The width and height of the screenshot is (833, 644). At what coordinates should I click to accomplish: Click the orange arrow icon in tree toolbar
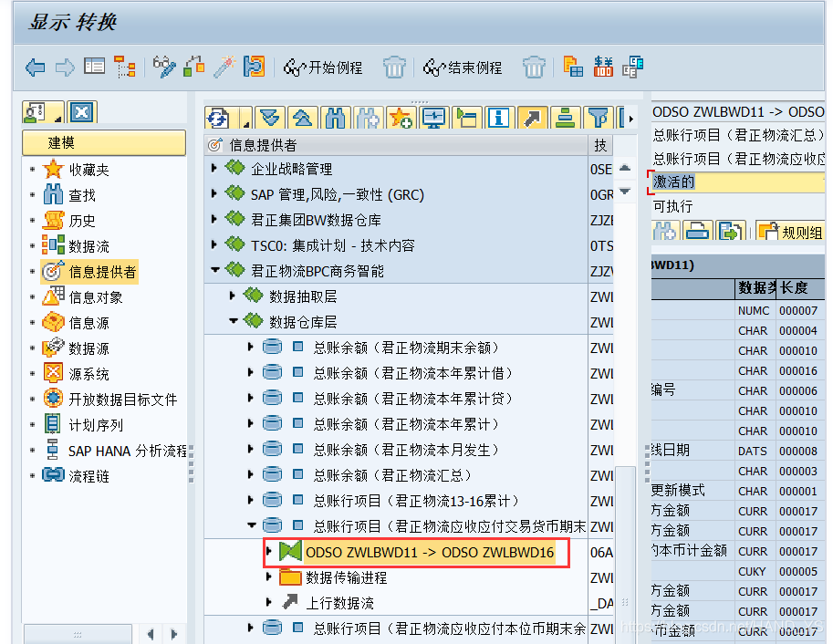[x=532, y=118]
